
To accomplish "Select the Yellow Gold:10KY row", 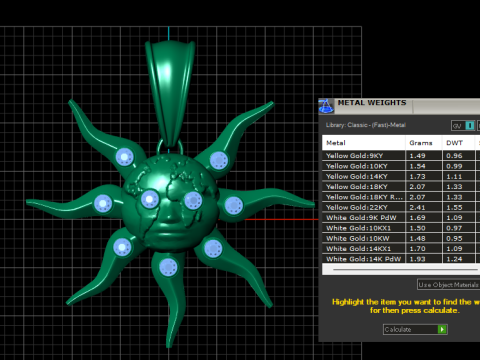I will (x=401, y=166).
